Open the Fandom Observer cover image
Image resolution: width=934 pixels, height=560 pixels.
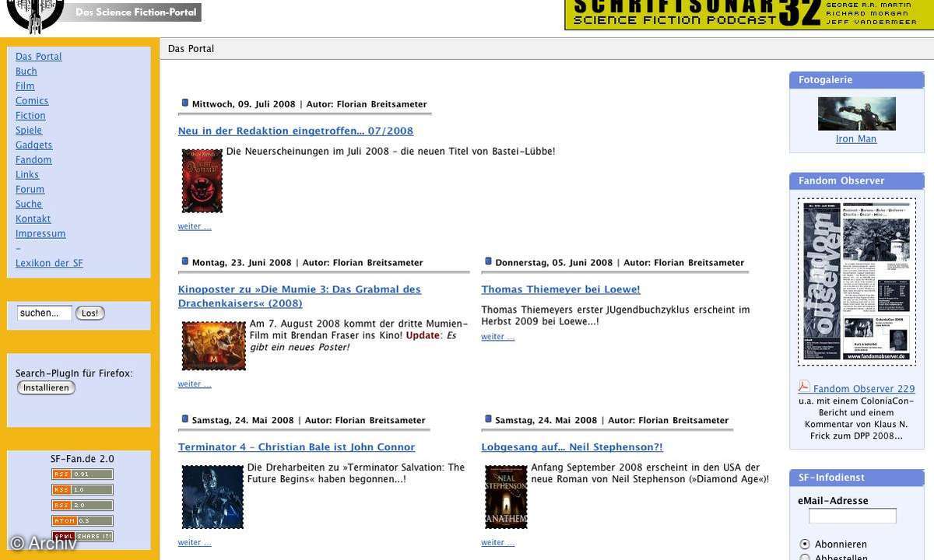856,282
